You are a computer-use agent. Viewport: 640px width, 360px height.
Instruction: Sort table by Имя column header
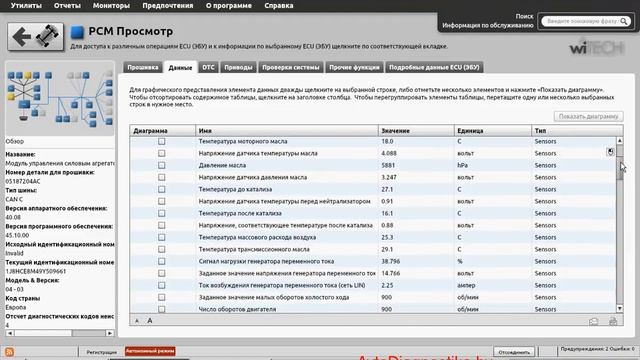pos(287,131)
